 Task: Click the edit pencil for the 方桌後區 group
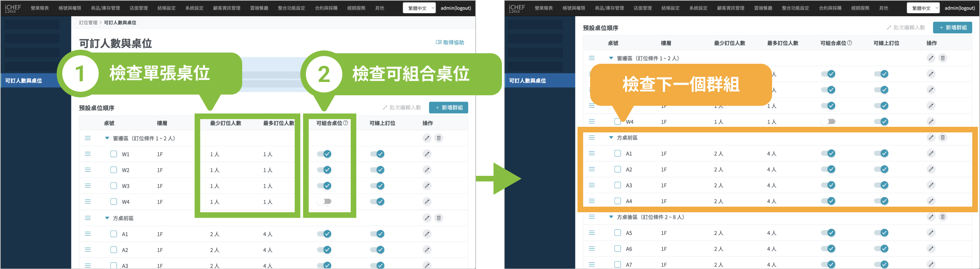931,217
